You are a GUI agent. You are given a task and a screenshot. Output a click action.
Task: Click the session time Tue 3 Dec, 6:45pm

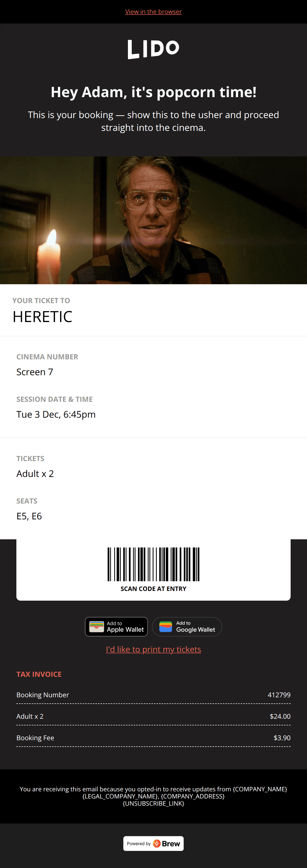point(56,415)
